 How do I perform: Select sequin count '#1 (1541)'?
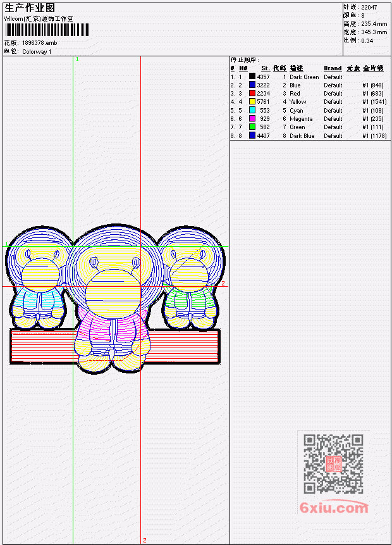[374, 101]
